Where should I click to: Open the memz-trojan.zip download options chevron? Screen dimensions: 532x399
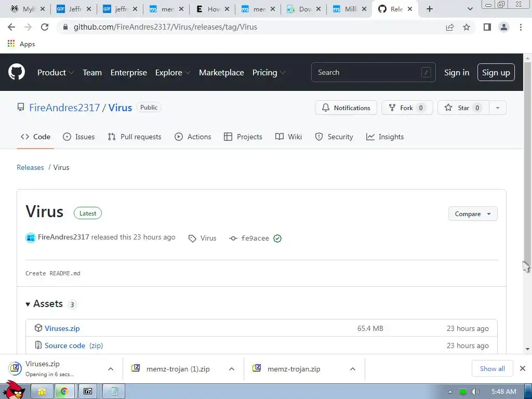pos(353,369)
